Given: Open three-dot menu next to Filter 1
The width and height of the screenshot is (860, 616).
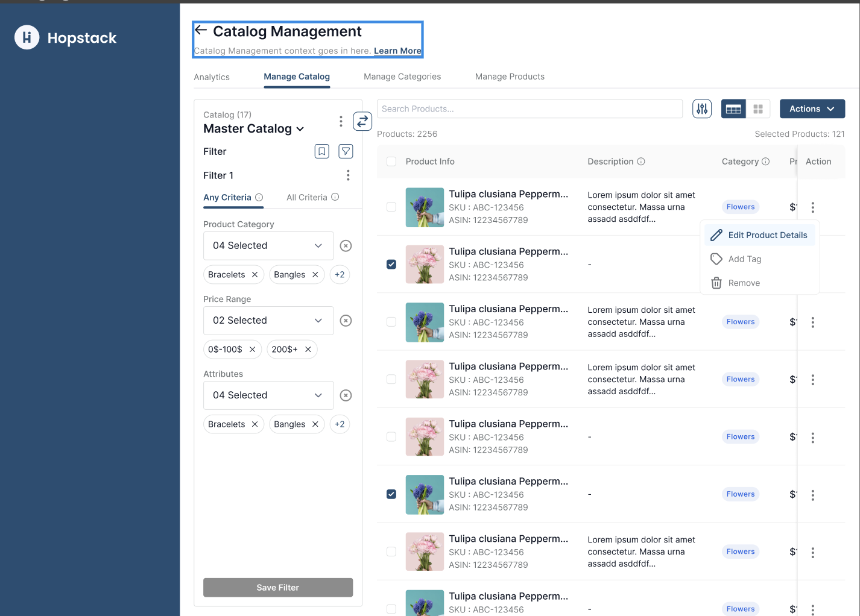Looking at the screenshot, I should pyautogui.click(x=348, y=175).
